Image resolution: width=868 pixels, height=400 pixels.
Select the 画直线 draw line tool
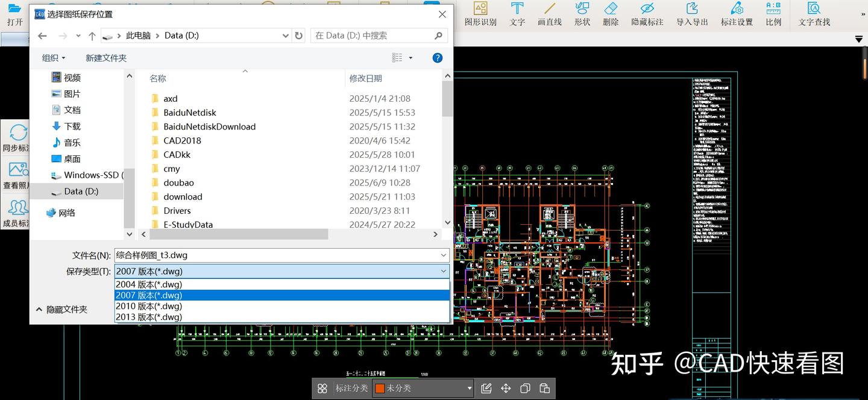(549, 13)
